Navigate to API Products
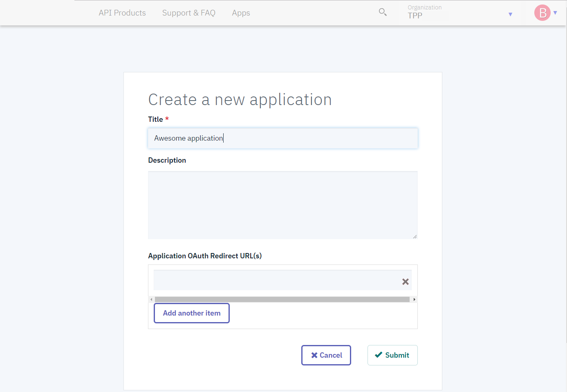 pos(122,13)
